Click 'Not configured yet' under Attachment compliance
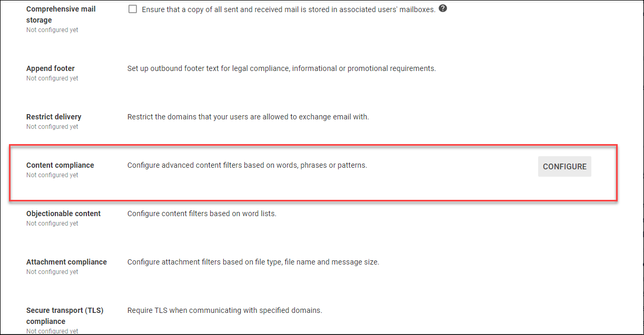 (x=52, y=272)
